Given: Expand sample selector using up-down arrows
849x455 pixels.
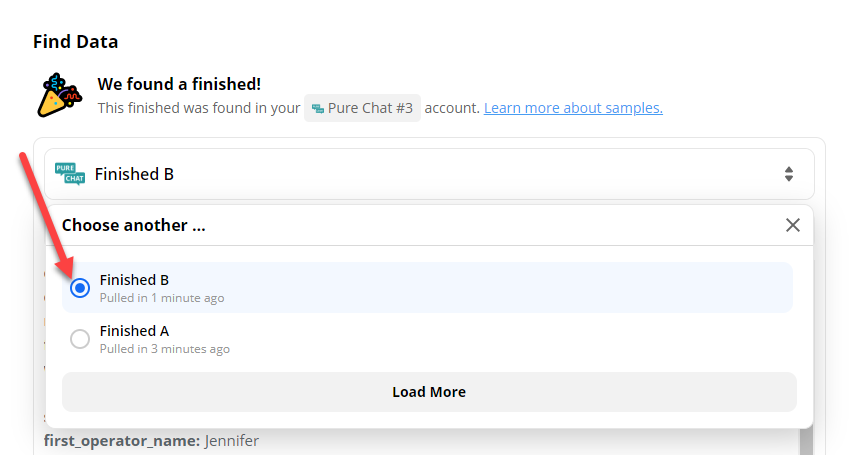Looking at the screenshot, I should point(789,174).
